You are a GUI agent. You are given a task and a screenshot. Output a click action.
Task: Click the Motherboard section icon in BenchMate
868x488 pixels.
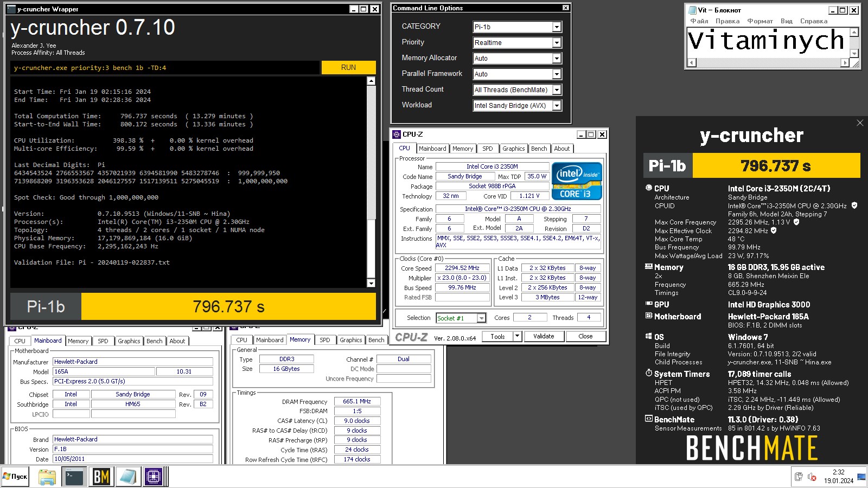(x=648, y=316)
